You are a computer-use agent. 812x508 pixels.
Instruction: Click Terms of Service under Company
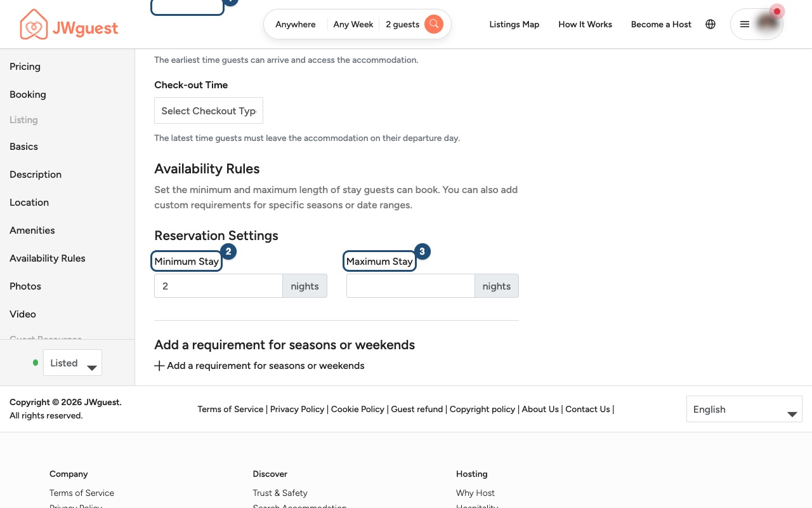click(82, 493)
